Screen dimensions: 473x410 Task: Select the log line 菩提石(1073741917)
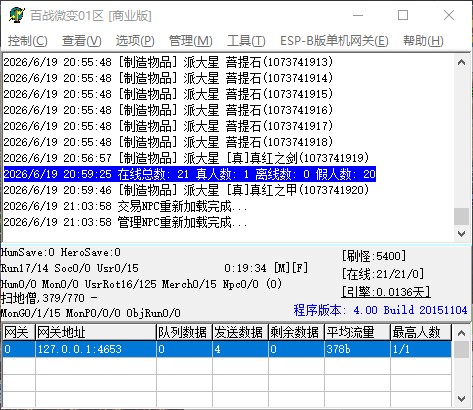pos(168,126)
